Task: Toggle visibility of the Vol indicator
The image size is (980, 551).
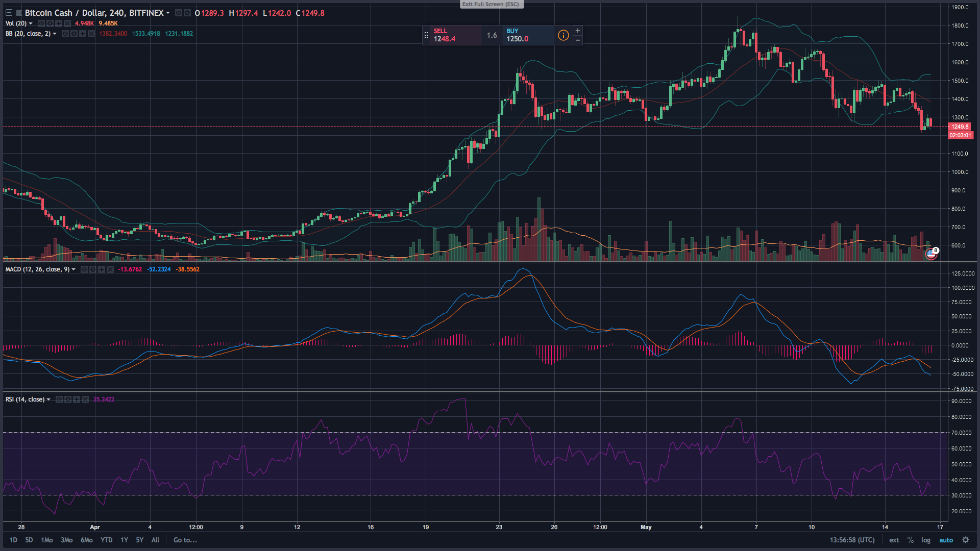Action: [41, 23]
